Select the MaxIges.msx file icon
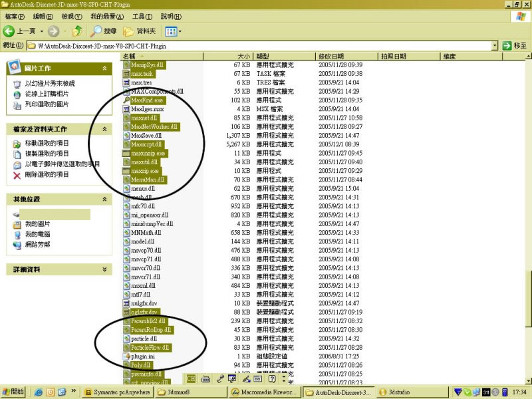Viewport: 532px width, 399px height. (x=126, y=109)
